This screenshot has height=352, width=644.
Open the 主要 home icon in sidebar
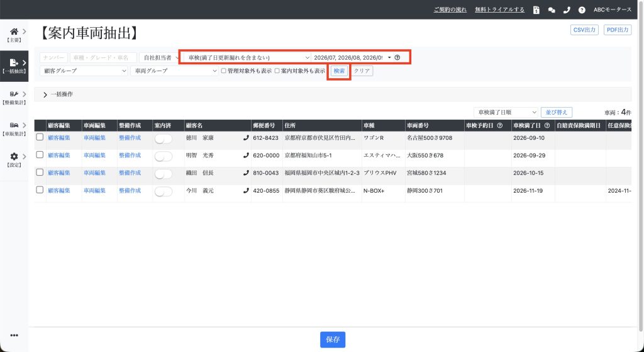point(14,31)
